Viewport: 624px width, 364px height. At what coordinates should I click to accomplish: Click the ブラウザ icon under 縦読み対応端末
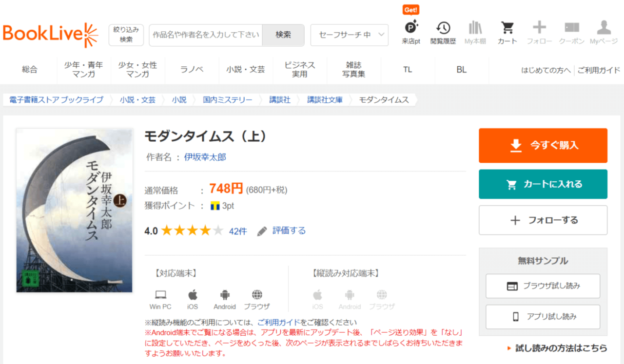pyautogui.click(x=382, y=294)
